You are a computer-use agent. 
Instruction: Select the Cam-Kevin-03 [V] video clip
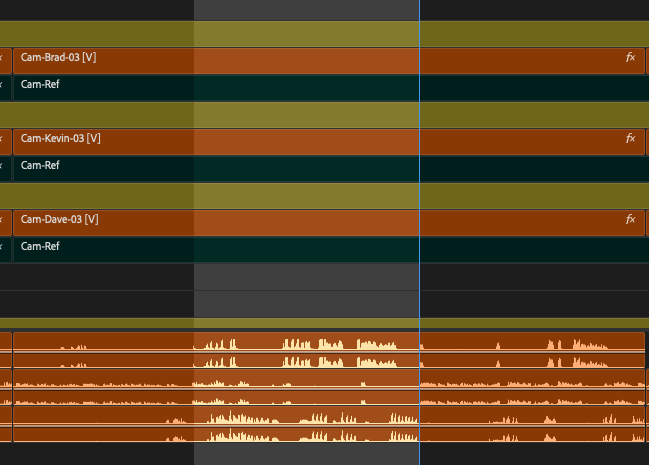click(300, 140)
